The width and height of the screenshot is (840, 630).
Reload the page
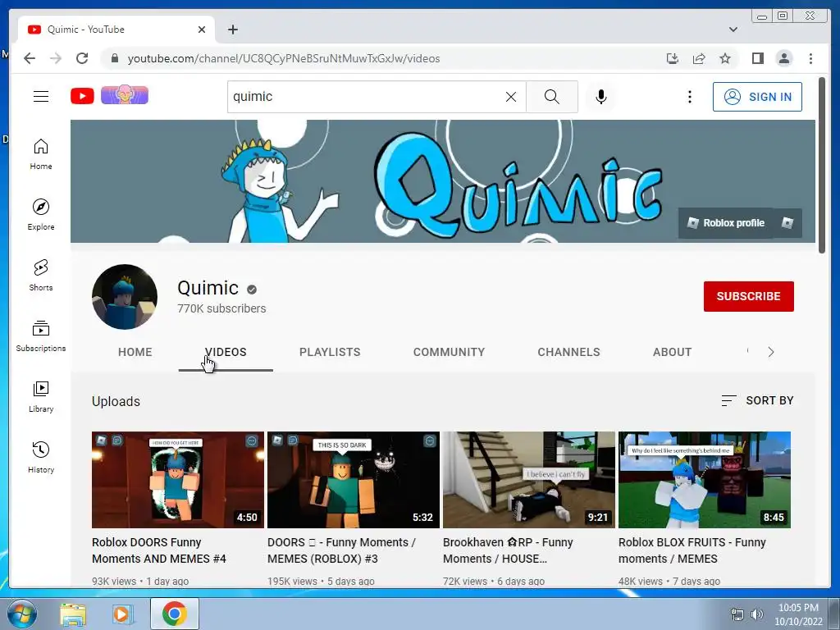coord(82,58)
